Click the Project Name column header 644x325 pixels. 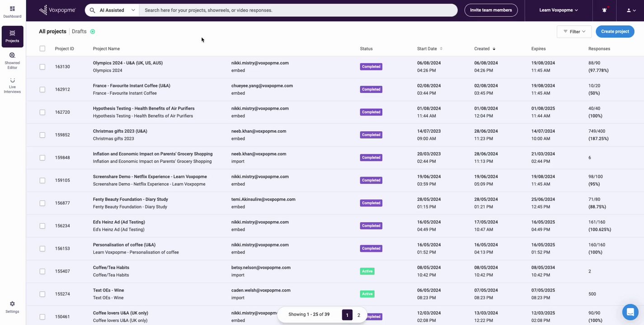pyautogui.click(x=106, y=49)
